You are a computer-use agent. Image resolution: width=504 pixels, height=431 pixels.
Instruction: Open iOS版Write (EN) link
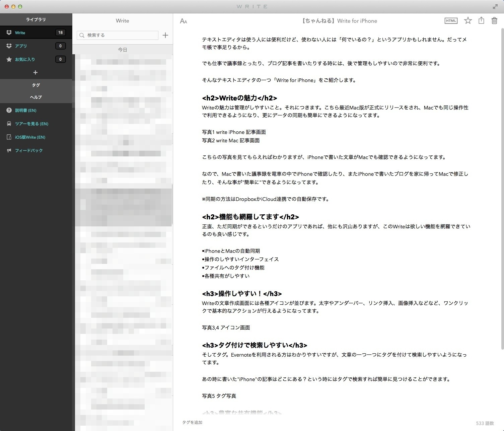click(x=30, y=137)
